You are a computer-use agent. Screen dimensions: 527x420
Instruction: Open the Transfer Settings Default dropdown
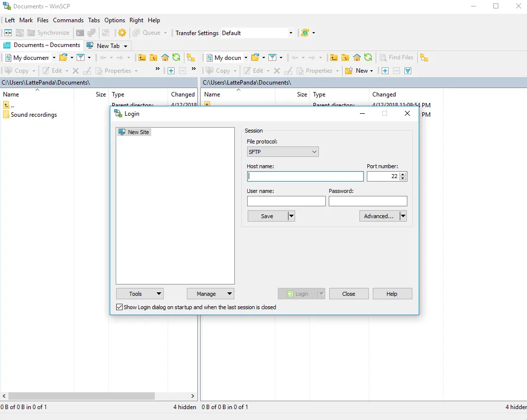[x=290, y=33]
